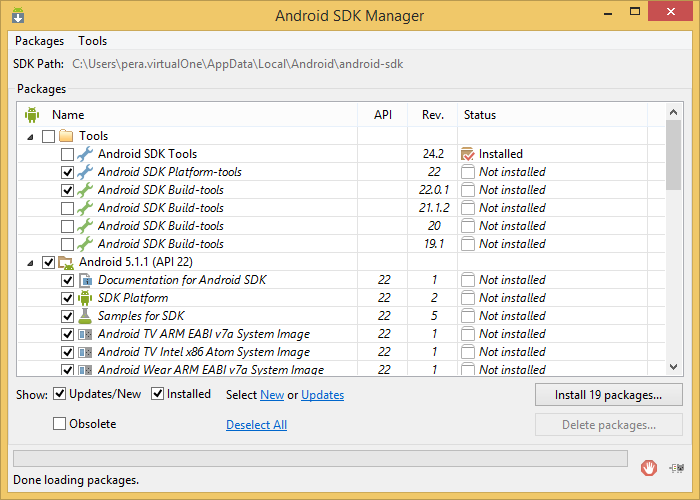Enable the Obsolete filter checkbox
The image size is (700, 500).
(59, 423)
